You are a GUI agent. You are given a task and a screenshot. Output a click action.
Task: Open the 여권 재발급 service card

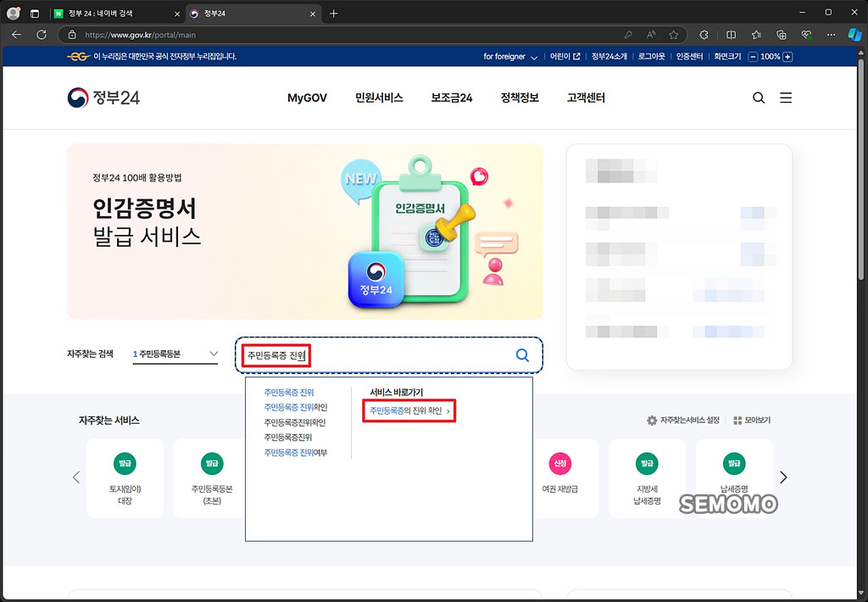559,478
